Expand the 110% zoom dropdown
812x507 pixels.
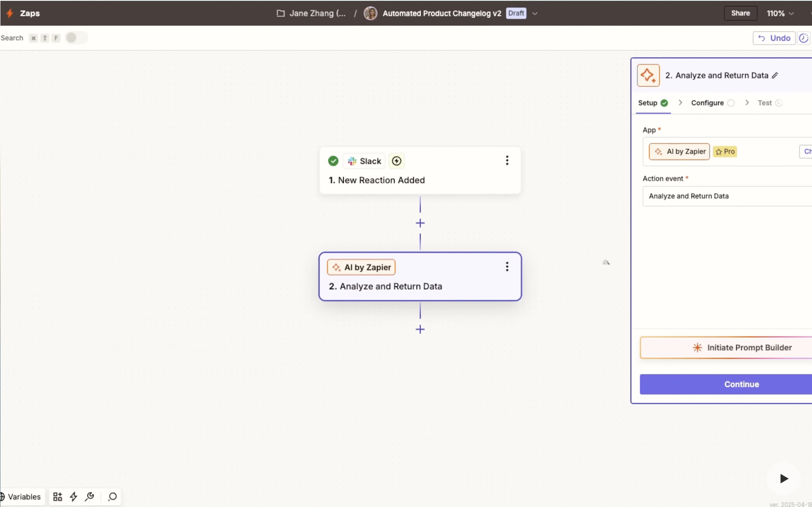[780, 13]
